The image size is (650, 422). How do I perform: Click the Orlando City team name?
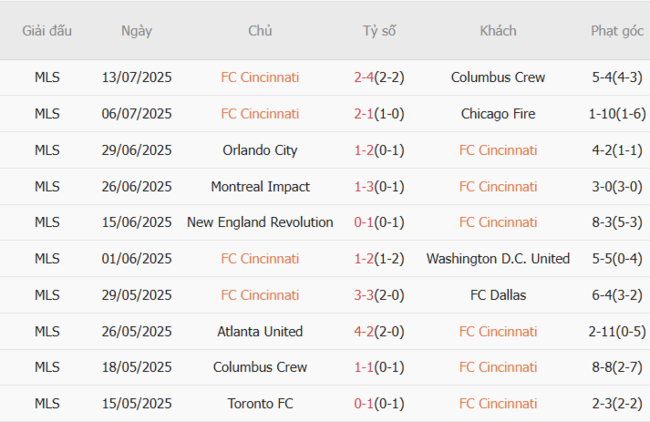pos(260,150)
